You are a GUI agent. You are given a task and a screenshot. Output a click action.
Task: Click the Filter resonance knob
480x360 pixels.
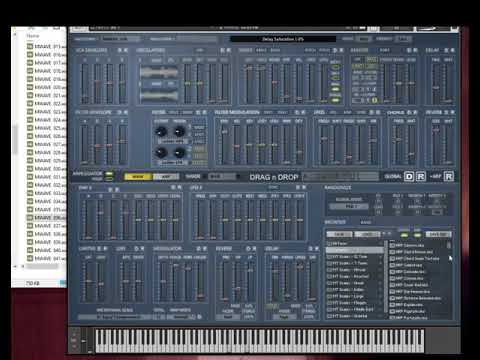pyautogui.click(x=179, y=131)
